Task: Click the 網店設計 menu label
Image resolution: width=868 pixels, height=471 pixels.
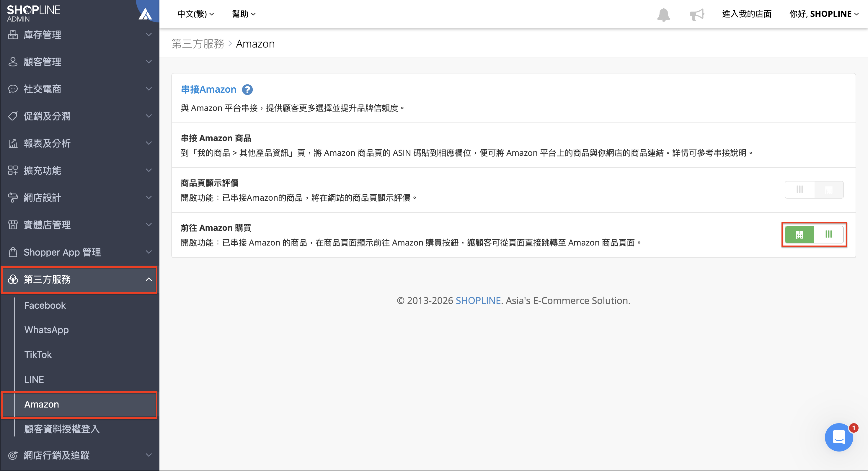Action: point(43,198)
